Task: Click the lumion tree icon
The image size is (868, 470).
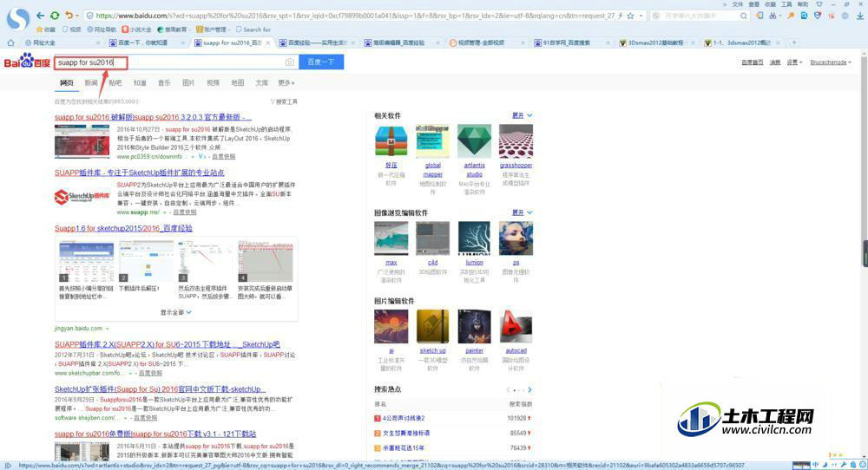Action: (474, 238)
